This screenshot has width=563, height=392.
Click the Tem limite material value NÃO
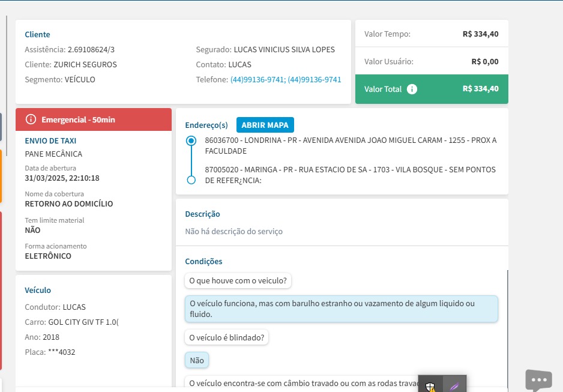point(32,230)
